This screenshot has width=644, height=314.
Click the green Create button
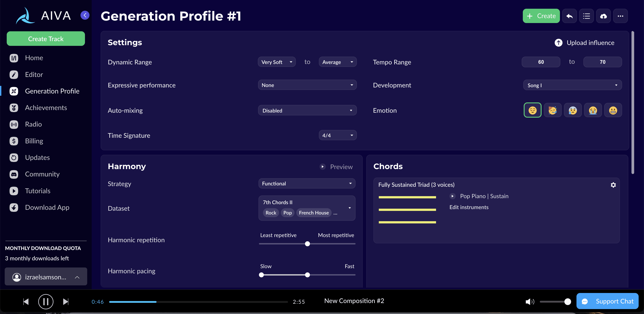coord(541,16)
